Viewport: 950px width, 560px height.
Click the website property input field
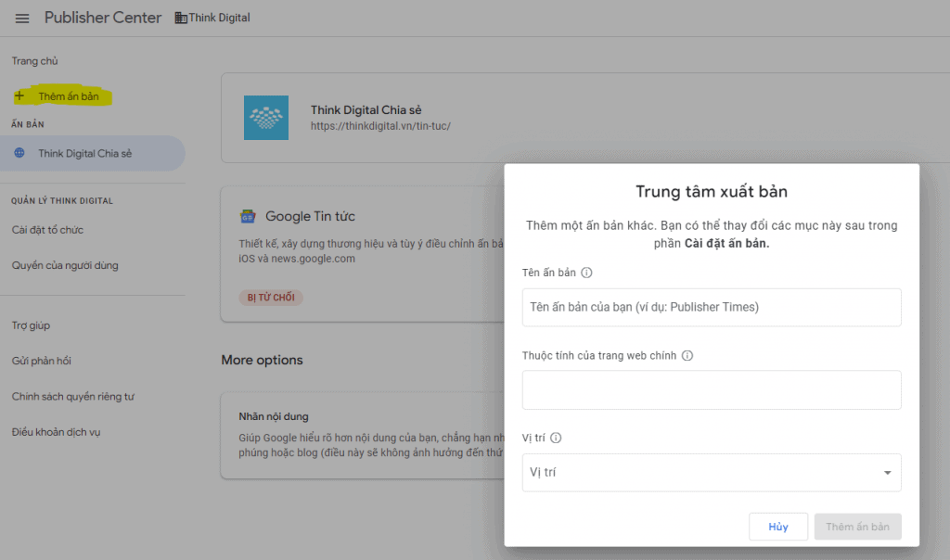712,390
